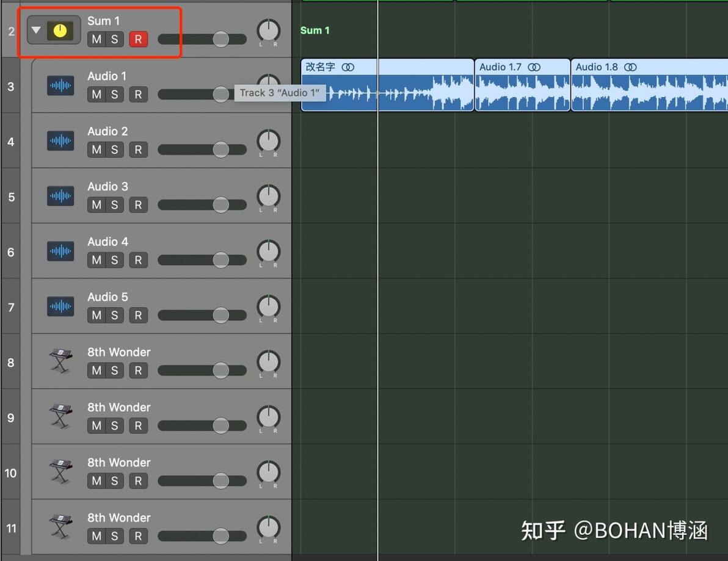Image resolution: width=728 pixels, height=561 pixels.
Task: Mute track 11 8th Wonder
Action: click(x=96, y=537)
